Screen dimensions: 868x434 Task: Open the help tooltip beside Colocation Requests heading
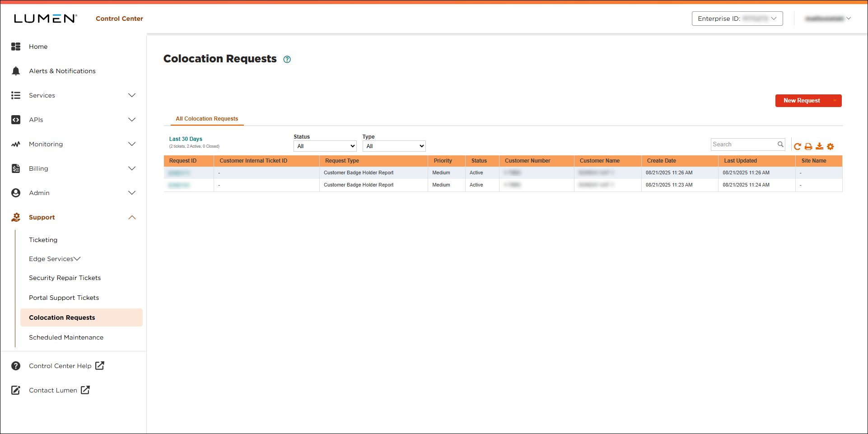click(x=287, y=59)
